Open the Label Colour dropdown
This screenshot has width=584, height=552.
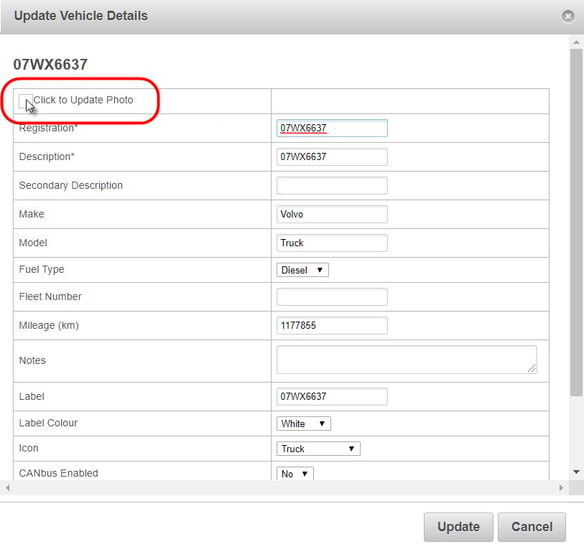point(304,423)
